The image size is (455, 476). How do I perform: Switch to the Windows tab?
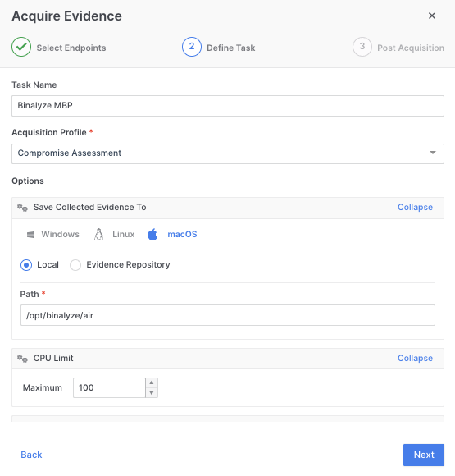point(53,235)
